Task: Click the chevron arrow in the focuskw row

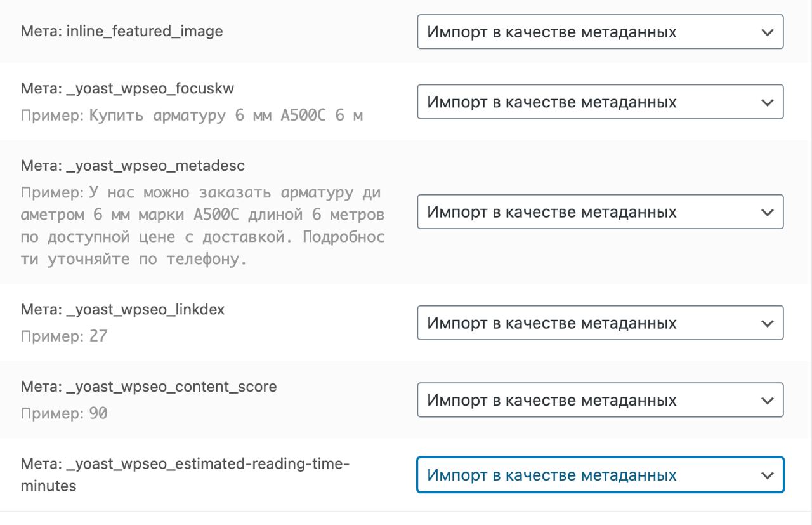Action: [767, 103]
